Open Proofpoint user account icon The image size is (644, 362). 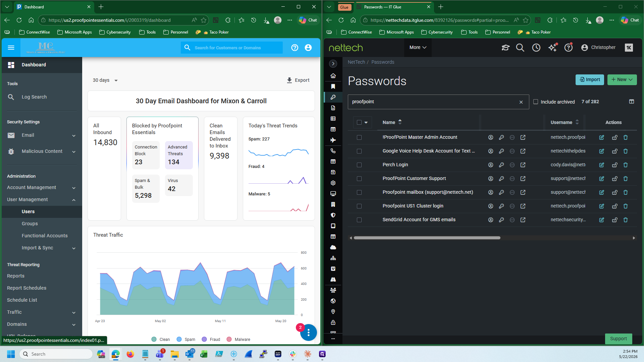pyautogui.click(x=308, y=48)
